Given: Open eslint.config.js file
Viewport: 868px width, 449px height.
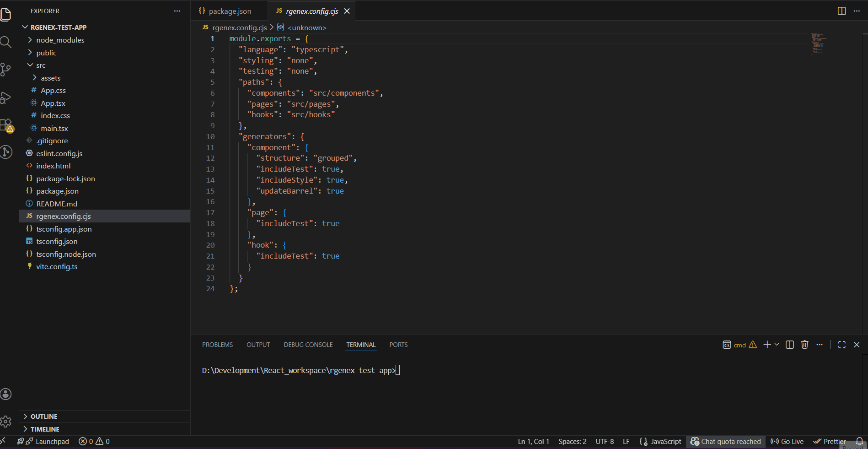Looking at the screenshot, I should (x=105, y=153).
